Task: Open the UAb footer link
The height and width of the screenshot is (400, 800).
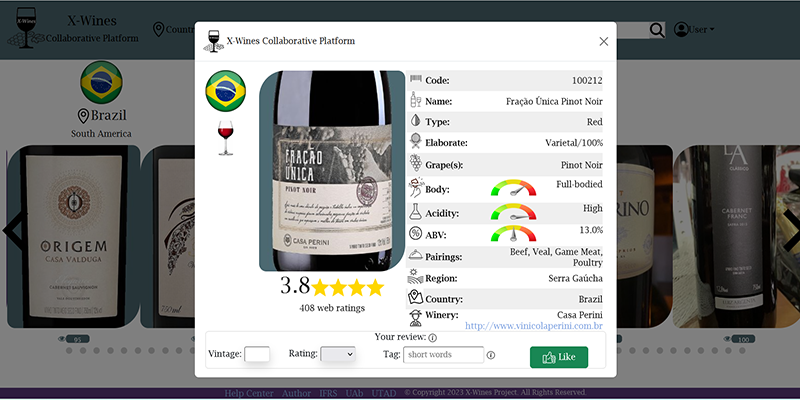Action: pyautogui.click(x=354, y=393)
